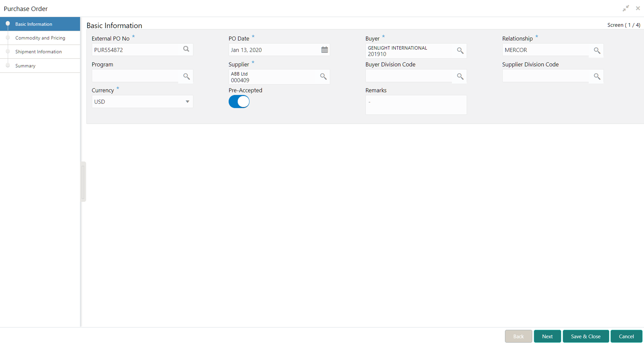Click the search icon next to External PO No
Viewport: 644px width, 344px height.
tap(187, 50)
